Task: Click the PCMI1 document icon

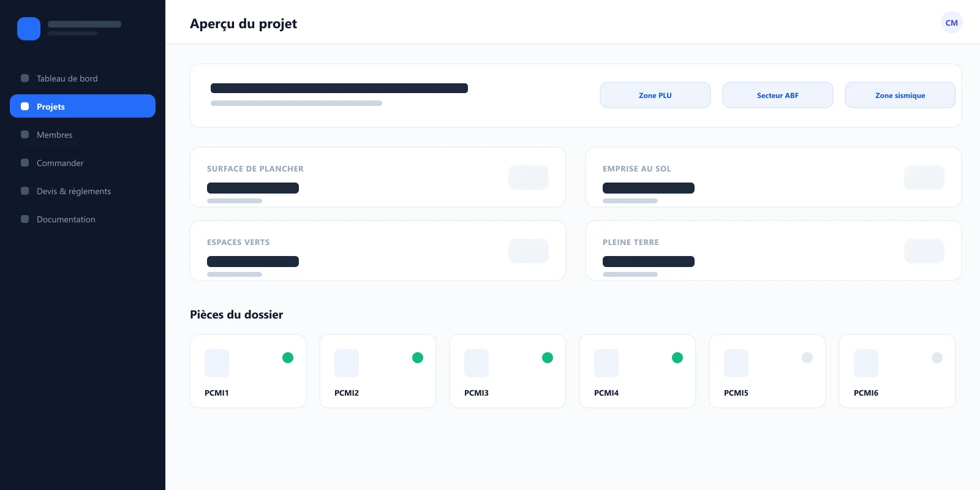Action: click(x=217, y=363)
